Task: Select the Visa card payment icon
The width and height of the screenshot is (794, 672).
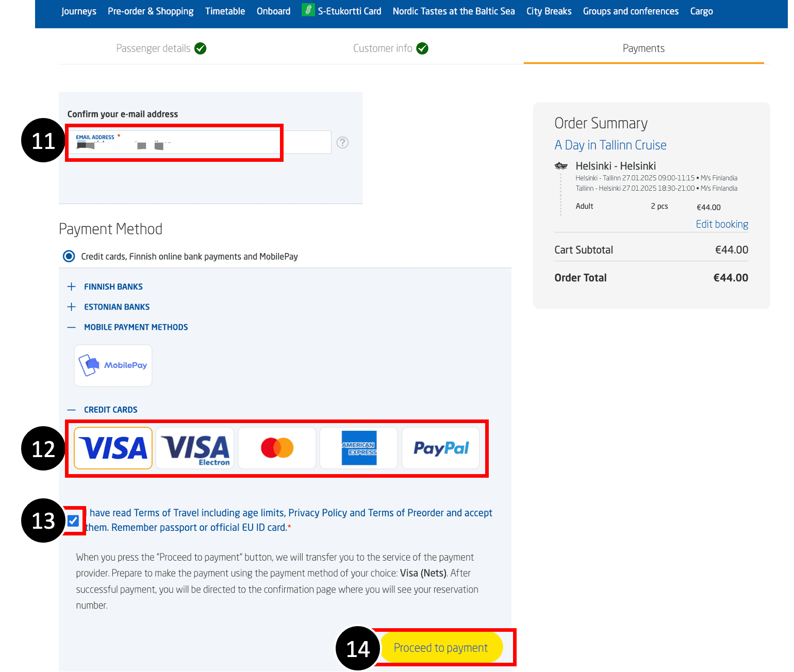Action: pyautogui.click(x=113, y=448)
